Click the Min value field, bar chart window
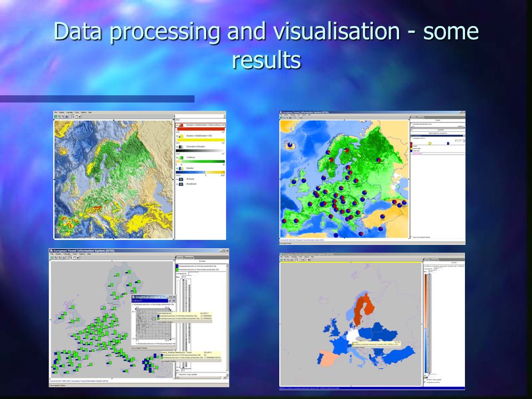 [x=186, y=370]
